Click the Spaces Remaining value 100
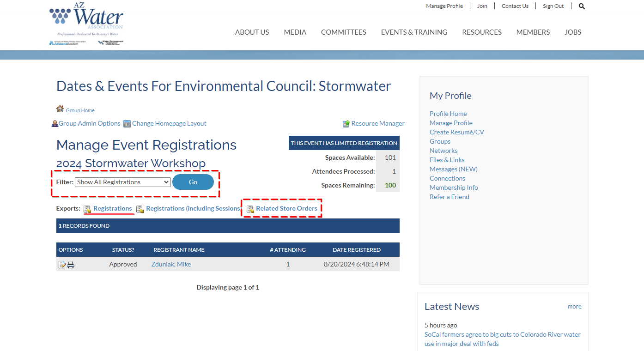 tap(390, 185)
